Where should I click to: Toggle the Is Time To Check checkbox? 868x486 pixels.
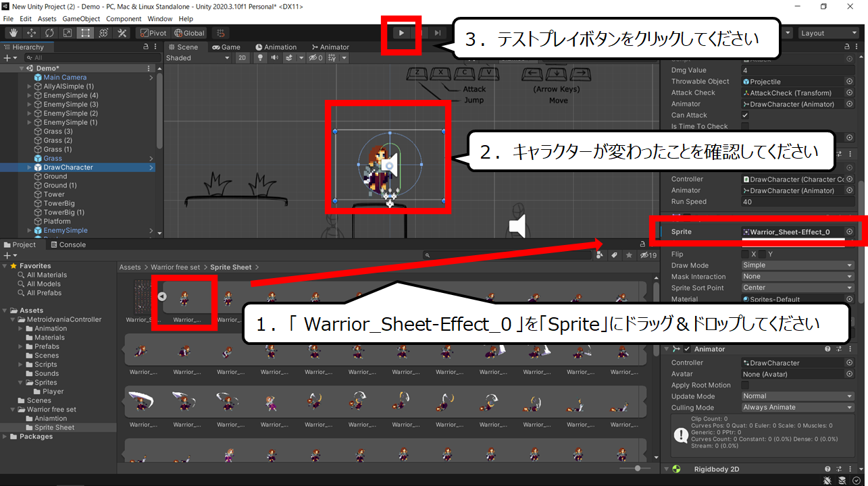pyautogui.click(x=745, y=126)
